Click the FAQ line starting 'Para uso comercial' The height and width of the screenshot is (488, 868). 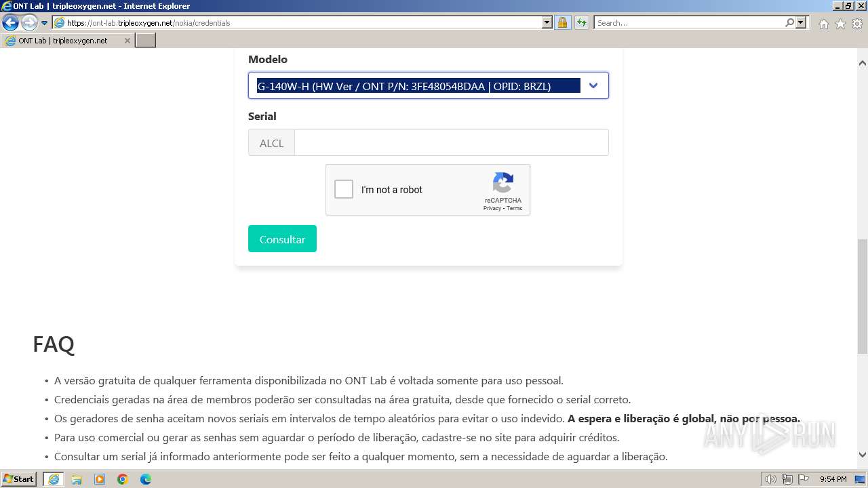(x=336, y=438)
